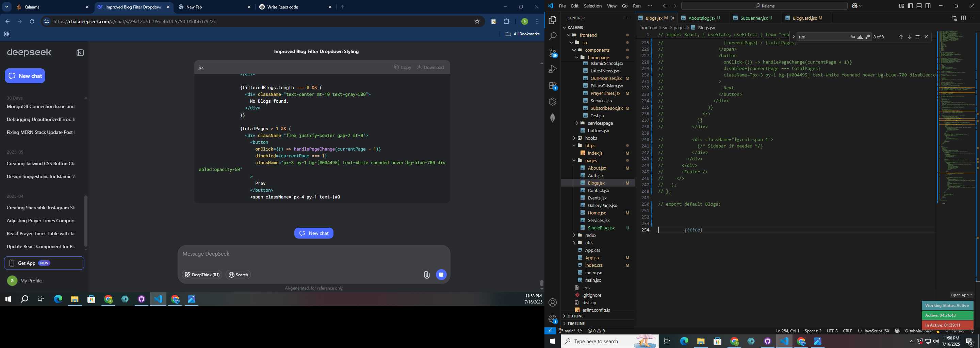This screenshot has width=980, height=348.
Task: Toggle the bottom panel in VS Code
Action: pyautogui.click(x=919, y=6)
